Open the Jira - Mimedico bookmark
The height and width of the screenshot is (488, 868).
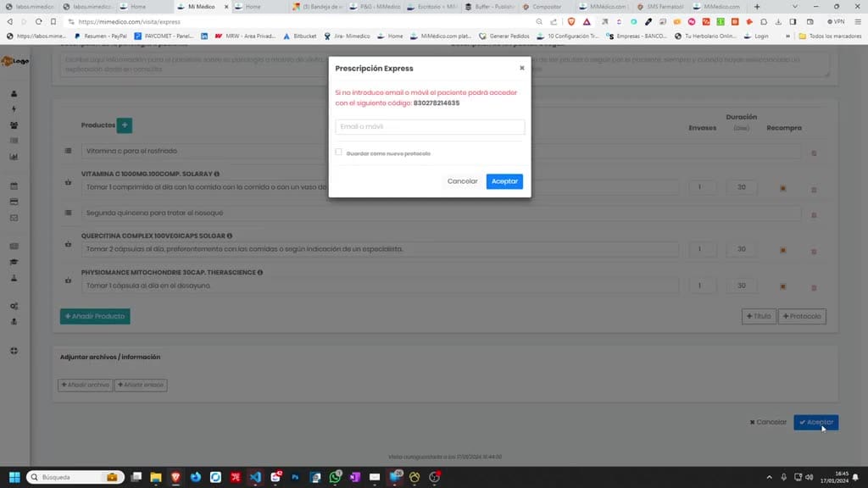[347, 36]
